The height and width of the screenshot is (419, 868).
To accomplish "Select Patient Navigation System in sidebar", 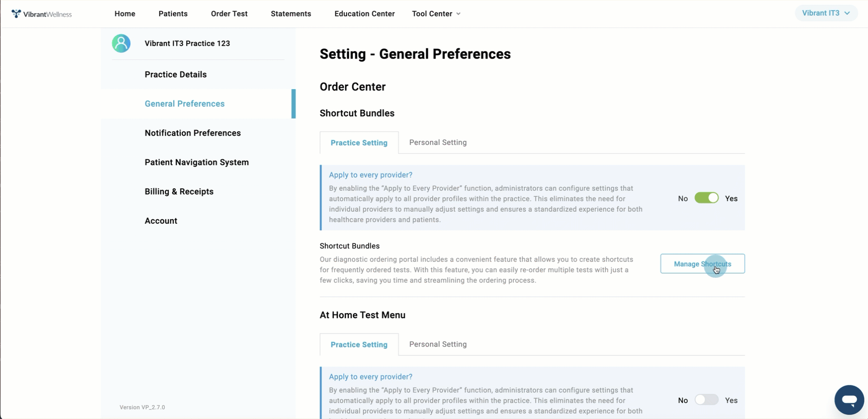I will [197, 162].
